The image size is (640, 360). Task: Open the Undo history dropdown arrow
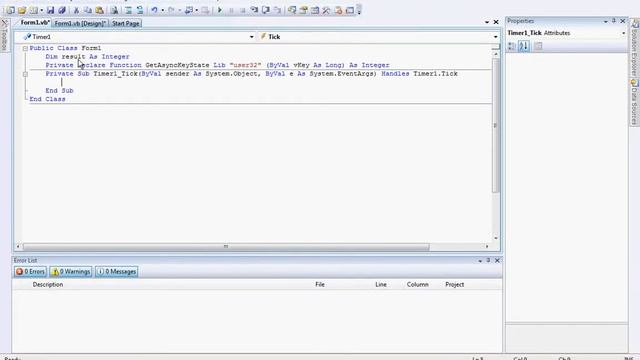click(x=162, y=10)
